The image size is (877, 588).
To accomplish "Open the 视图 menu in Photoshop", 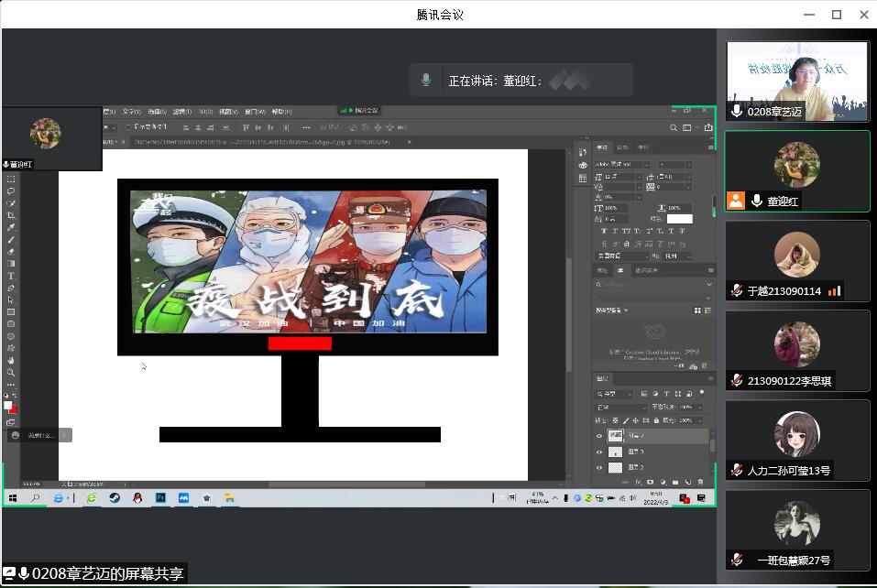I will click(x=228, y=112).
